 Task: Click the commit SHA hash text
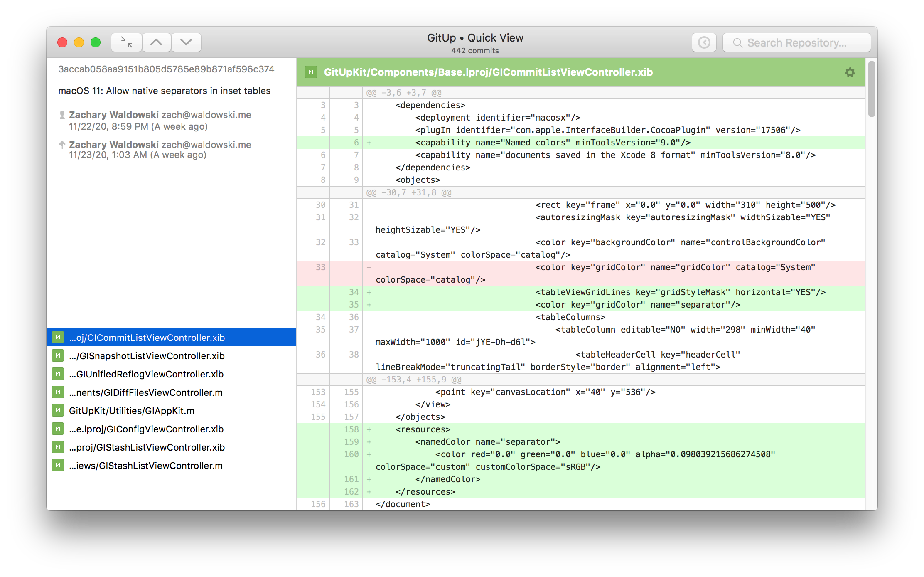click(x=166, y=69)
